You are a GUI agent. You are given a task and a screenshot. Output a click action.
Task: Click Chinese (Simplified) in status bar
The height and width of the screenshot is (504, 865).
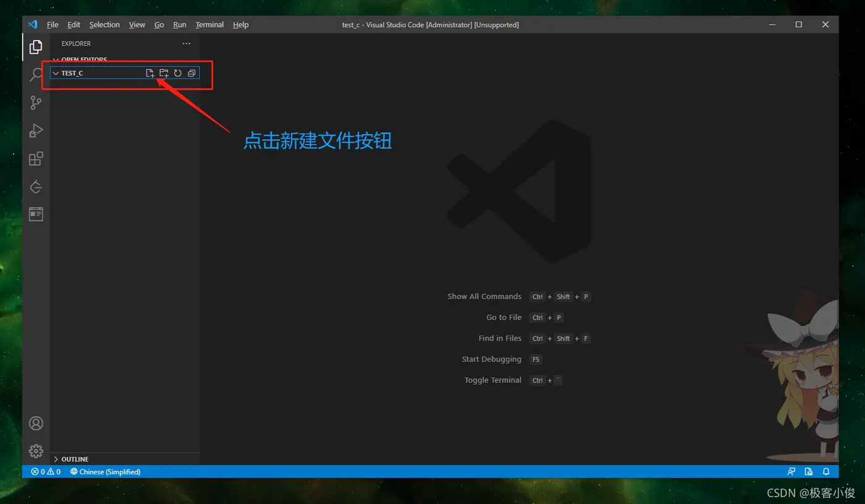click(106, 472)
